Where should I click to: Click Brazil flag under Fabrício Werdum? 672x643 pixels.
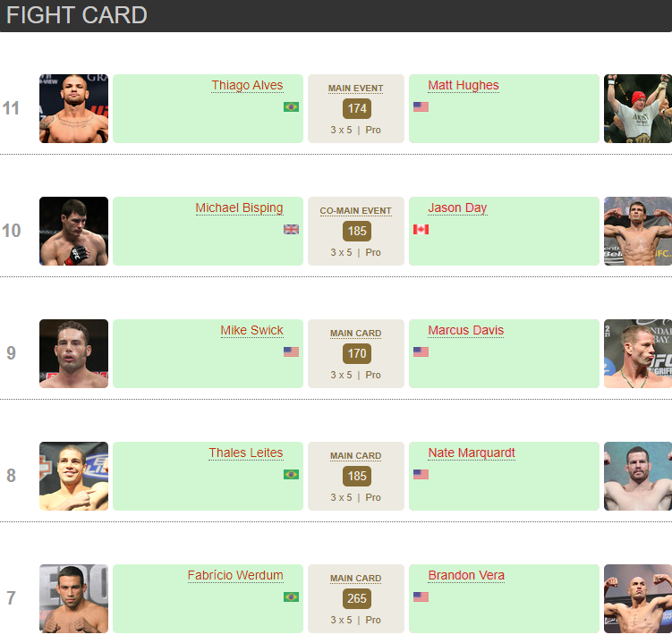pyautogui.click(x=291, y=596)
